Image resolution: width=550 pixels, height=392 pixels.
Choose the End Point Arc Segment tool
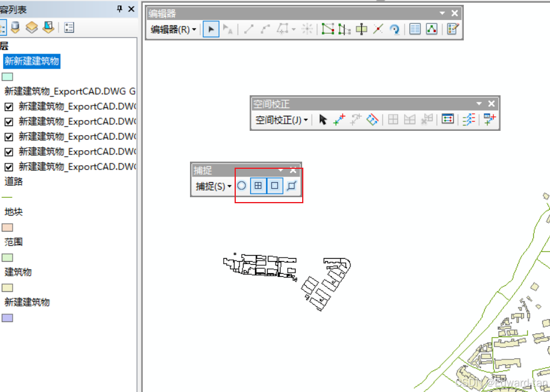click(x=265, y=29)
